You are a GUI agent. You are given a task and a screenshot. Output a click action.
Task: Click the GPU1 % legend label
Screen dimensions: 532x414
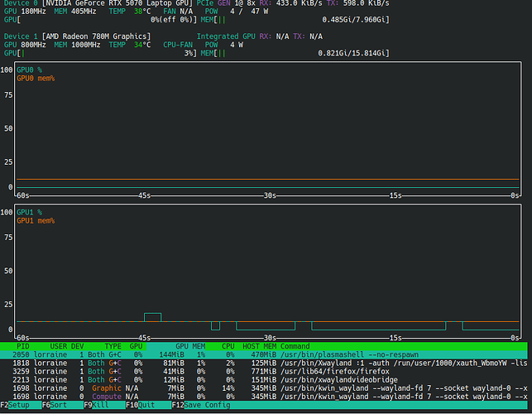[x=29, y=212]
